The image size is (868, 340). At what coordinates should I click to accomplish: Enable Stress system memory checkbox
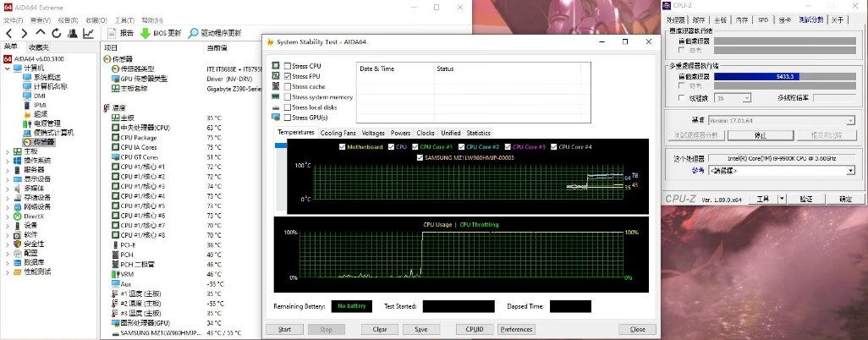288,97
